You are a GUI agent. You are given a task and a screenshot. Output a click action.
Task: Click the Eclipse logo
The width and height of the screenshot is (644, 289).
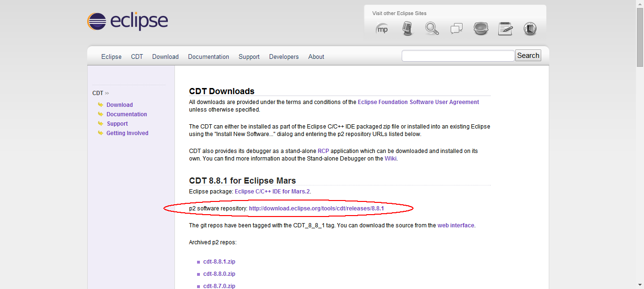tap(127, 22)
